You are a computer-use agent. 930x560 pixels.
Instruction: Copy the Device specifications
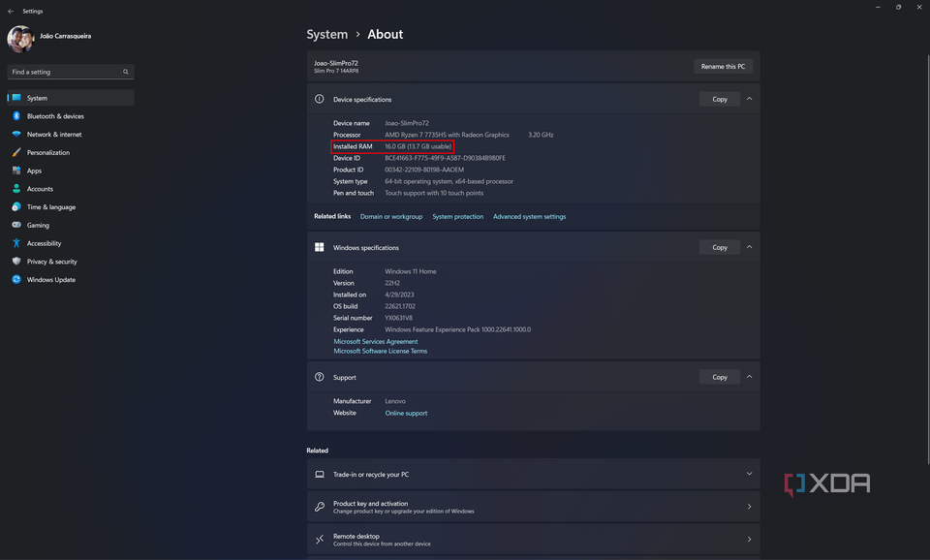[x=720, y=99]
